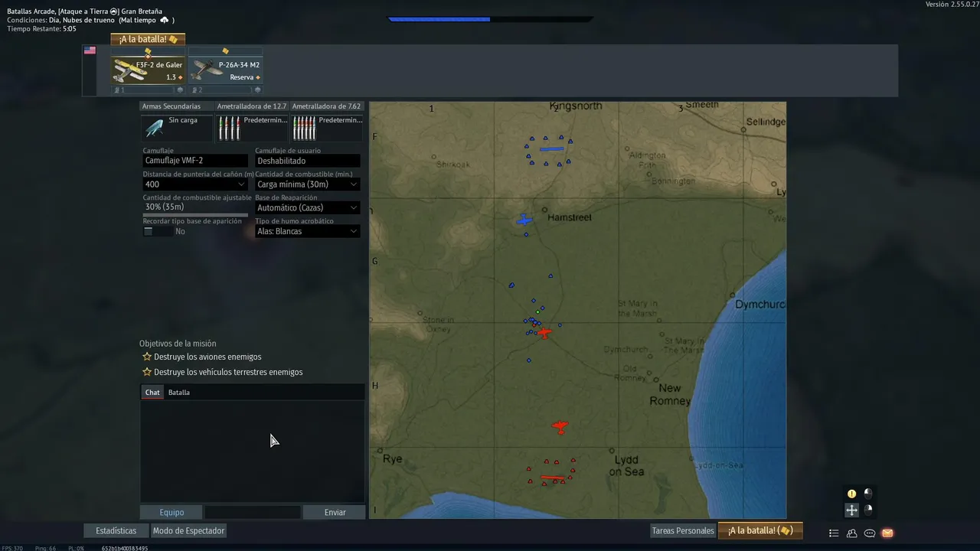Click the New Romney label on map

coord(670,394)
